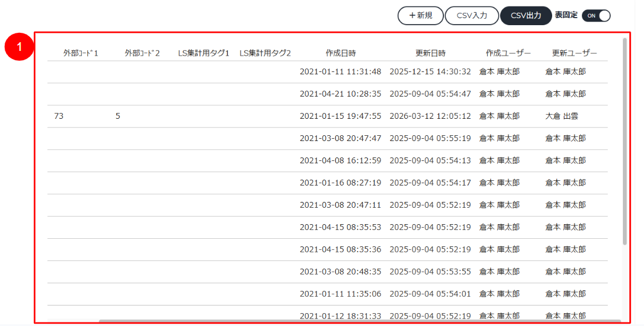Click creation date 2021-03-08 20:48:35
This screenshot has width=644, height=326.
point(340,272)
